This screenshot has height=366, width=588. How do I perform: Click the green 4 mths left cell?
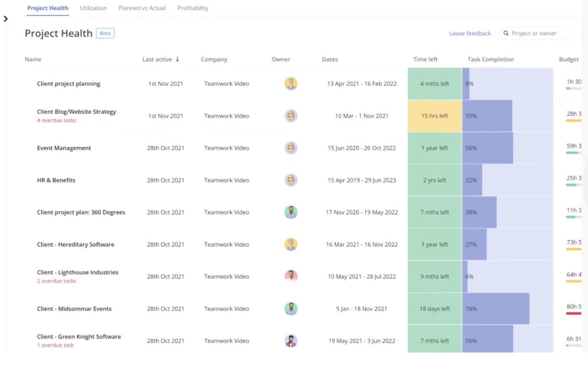pyautogui.click(x=434, y=84)
